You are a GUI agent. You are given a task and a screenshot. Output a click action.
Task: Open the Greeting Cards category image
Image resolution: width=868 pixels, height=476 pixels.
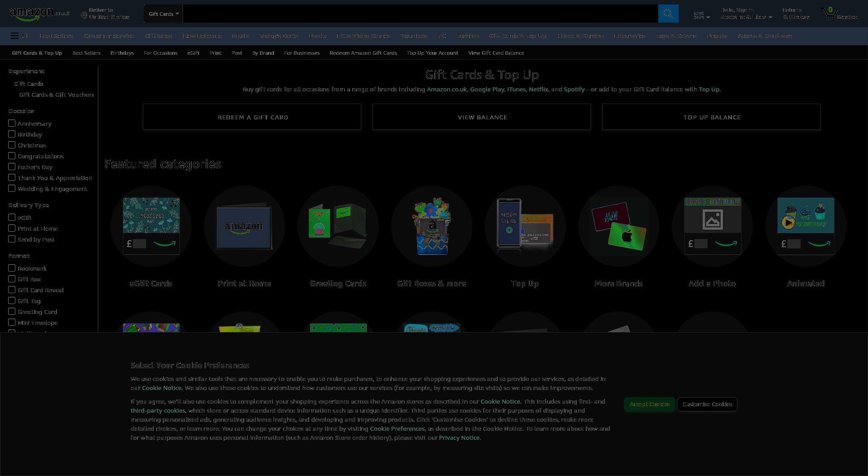(338, 226)
